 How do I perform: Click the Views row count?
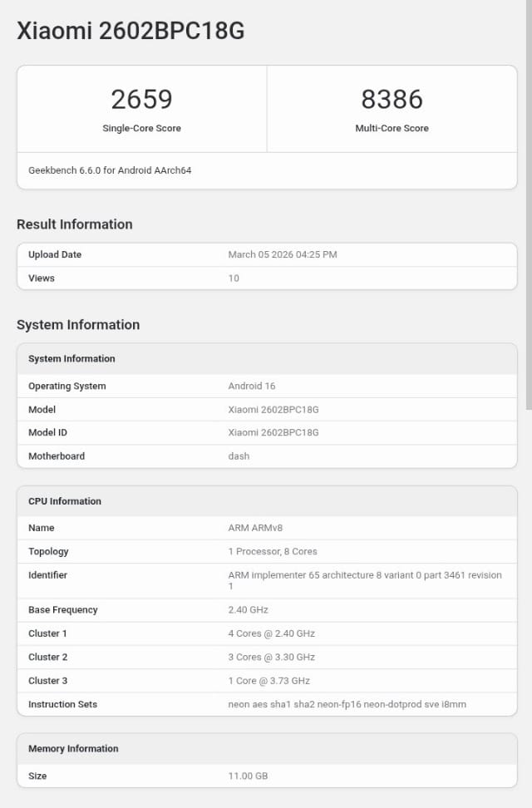point(234,278)
